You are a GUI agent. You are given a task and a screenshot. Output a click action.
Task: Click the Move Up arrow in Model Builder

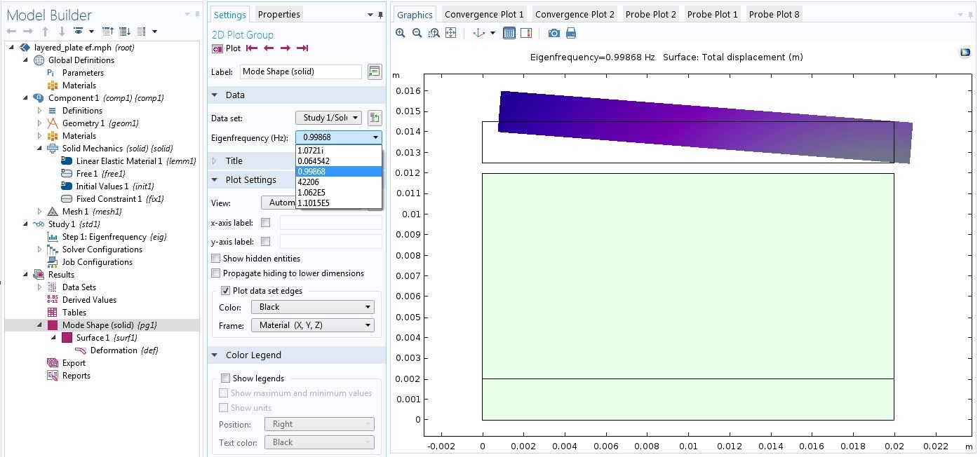45,32
